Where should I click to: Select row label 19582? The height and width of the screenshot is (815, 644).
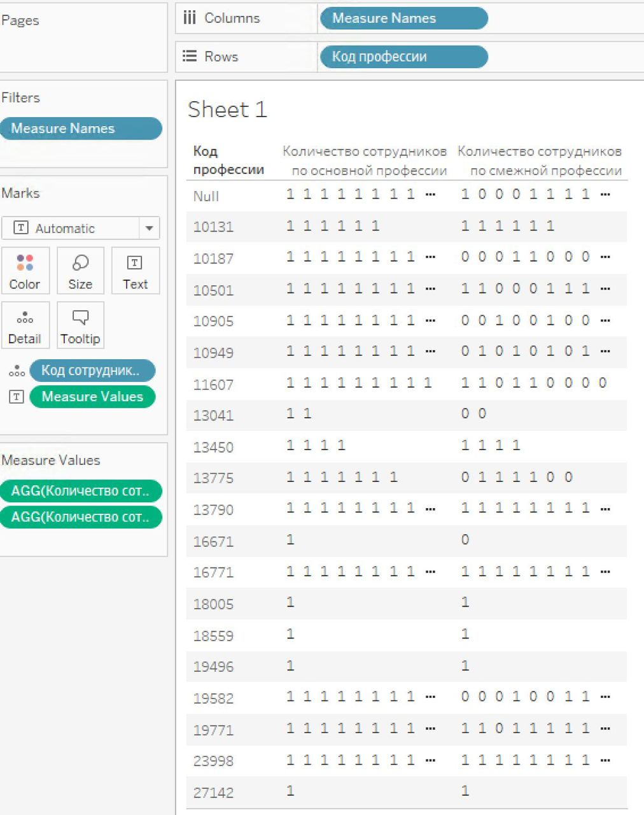pyautogui.click(x=213, y=698)
